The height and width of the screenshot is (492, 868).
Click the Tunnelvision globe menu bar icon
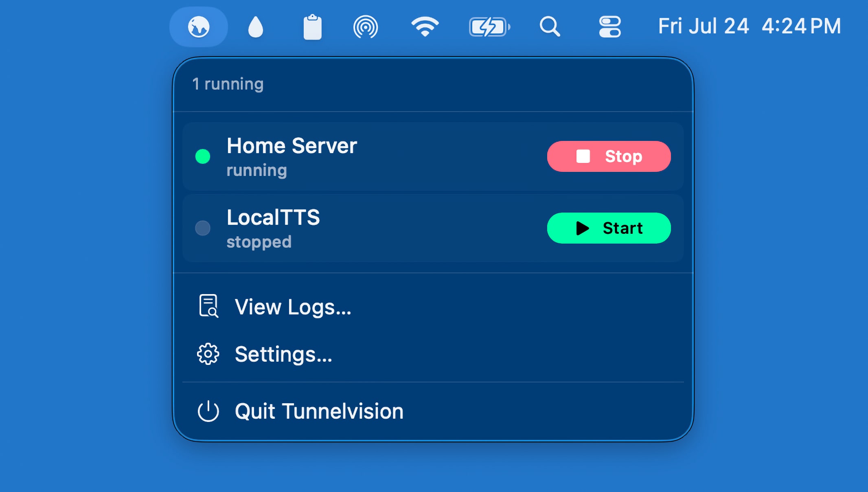199,27
